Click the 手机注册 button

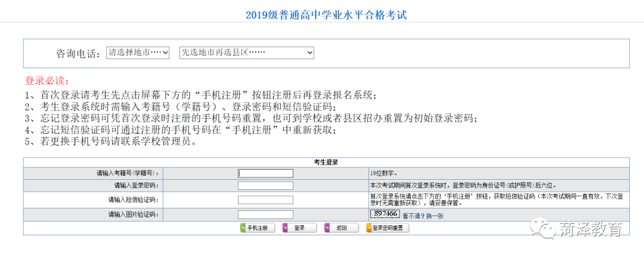click(257, 228)
